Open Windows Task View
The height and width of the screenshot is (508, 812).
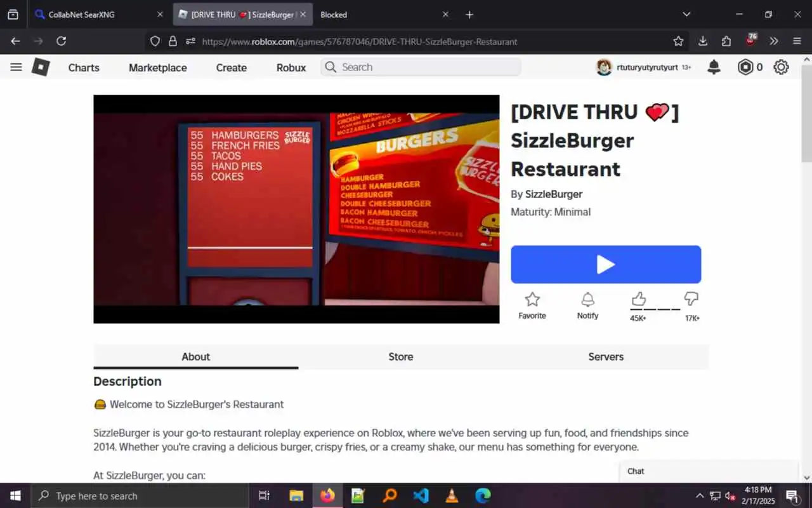coord(265,496)
